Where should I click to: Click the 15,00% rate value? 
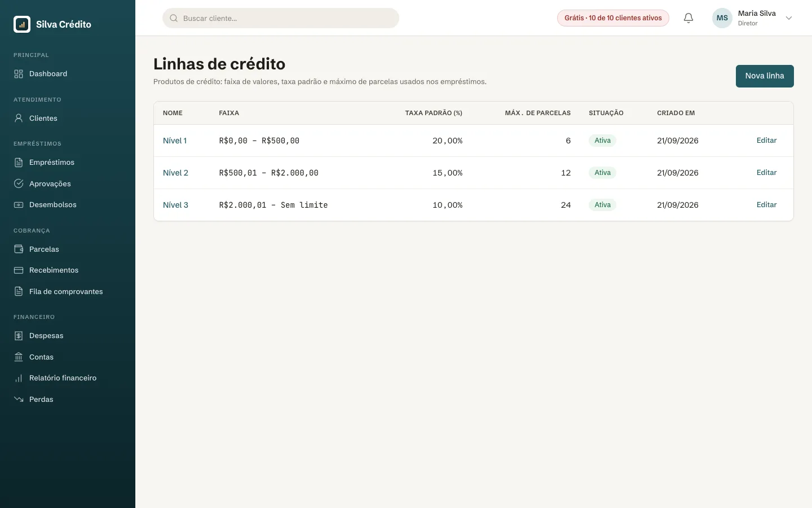coord(447,173)
